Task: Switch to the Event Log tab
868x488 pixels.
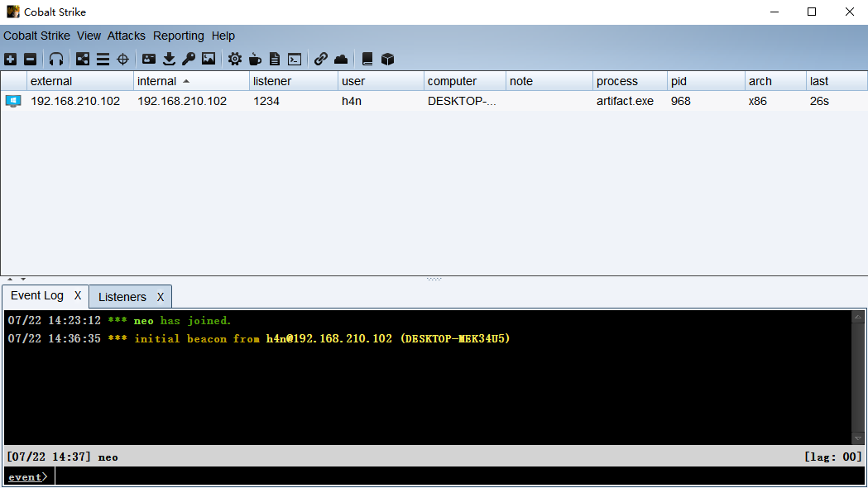Action: click(x=37, y=296)
